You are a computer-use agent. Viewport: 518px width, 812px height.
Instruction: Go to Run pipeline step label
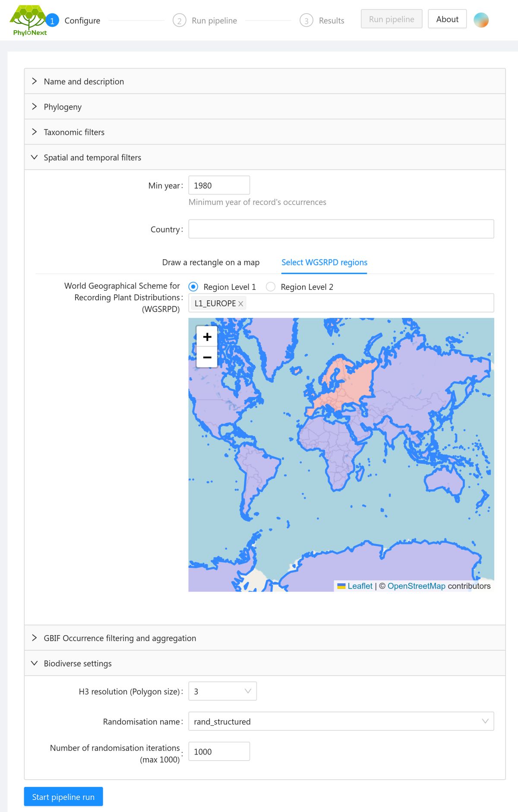tap(214, 20)
